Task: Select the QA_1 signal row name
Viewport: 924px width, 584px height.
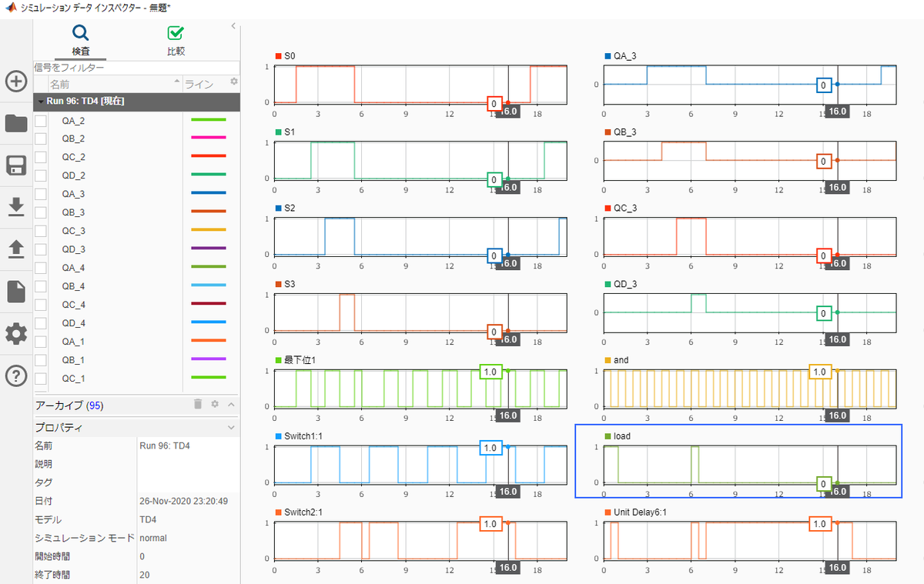Action: [x=73, y=342]
